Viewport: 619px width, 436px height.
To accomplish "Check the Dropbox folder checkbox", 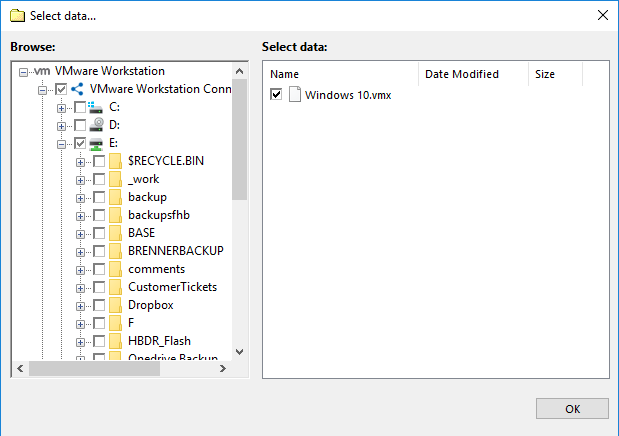I will coord(99,305).
